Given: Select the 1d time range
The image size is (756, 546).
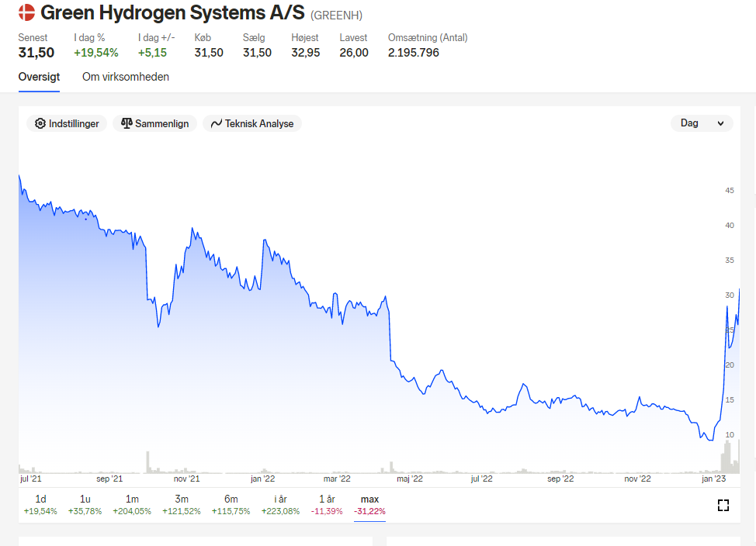Looking at the screenshot, I should [40, 505].
